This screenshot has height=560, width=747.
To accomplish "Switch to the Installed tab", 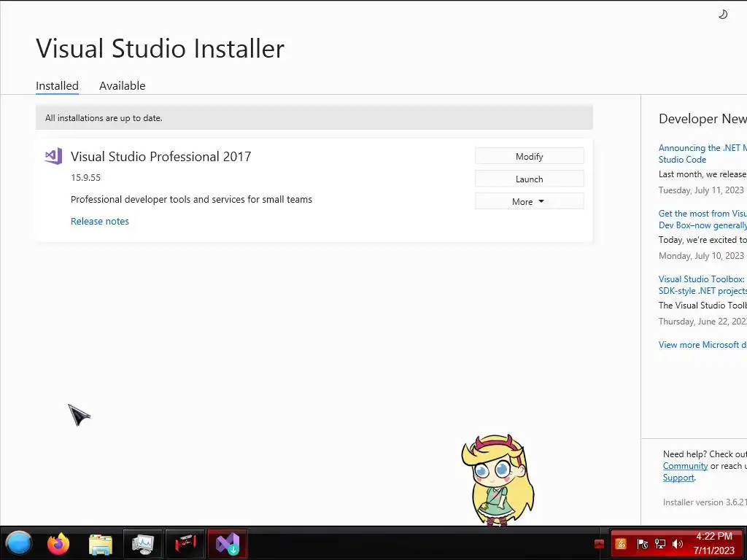I will click(x=57, y=86).
